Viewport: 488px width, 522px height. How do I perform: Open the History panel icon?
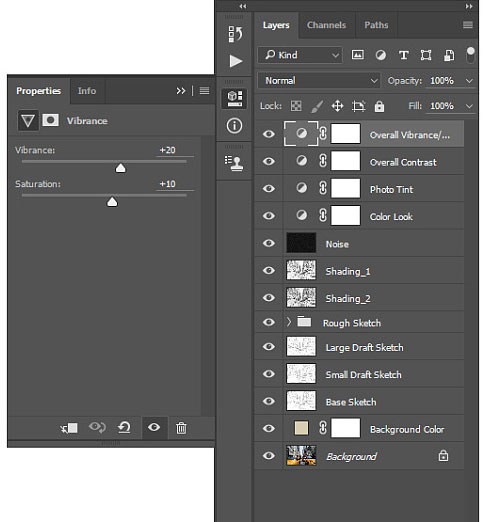(x=235, y=34)
